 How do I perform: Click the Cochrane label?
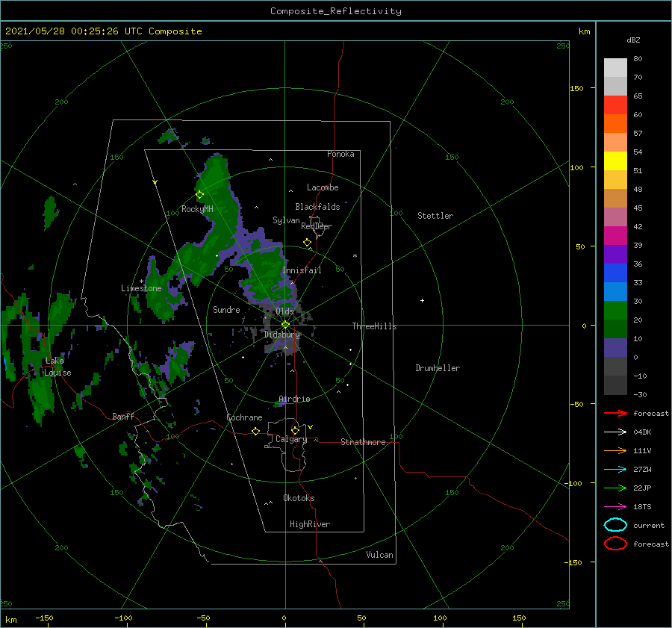(x=244, y=417)
